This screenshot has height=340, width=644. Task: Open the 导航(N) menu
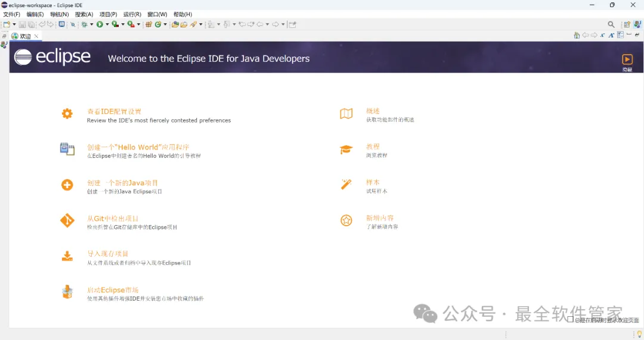59,14
